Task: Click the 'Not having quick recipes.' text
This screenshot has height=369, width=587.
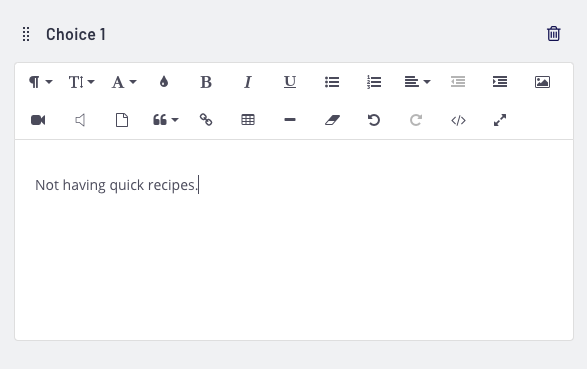Action: (x=116, y=185)
